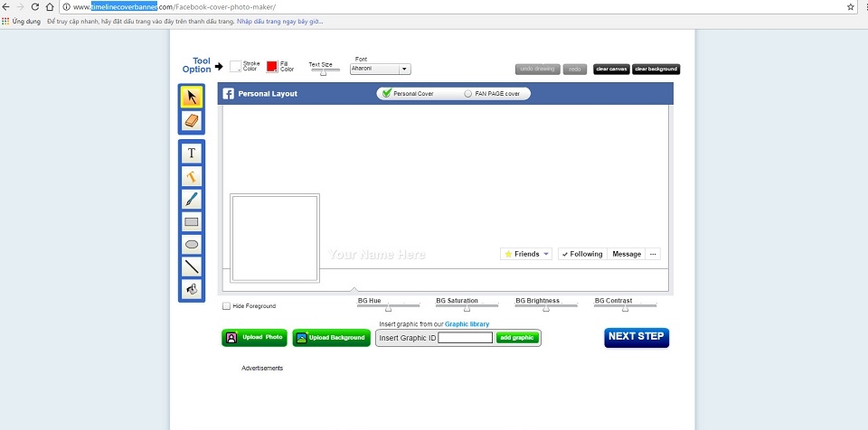Image resolution: width=868 pixels, height=430 pixels.
Task: Select the rectangle shape tool
Action: point(192,222)
